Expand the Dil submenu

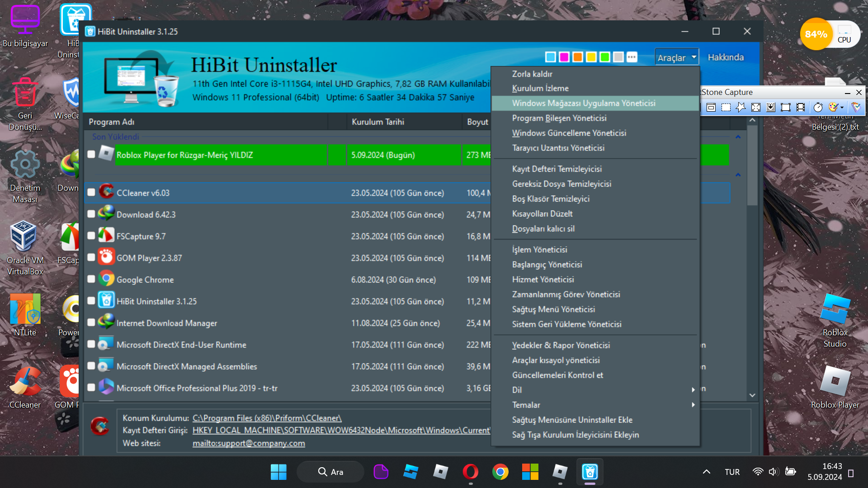point(595,389)
